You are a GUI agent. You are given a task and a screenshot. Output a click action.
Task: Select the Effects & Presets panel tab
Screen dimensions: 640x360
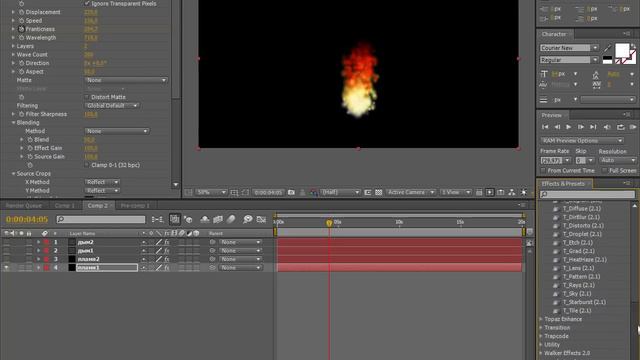563,184
